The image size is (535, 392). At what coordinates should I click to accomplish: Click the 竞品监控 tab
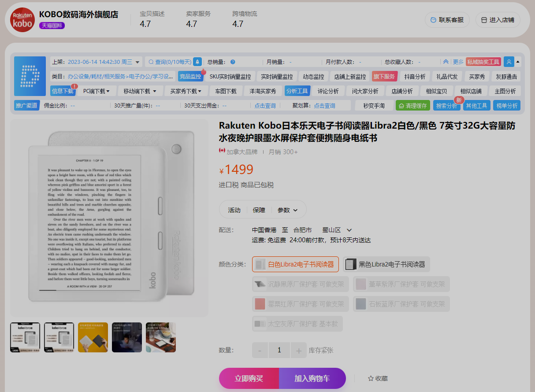[190, 77]
